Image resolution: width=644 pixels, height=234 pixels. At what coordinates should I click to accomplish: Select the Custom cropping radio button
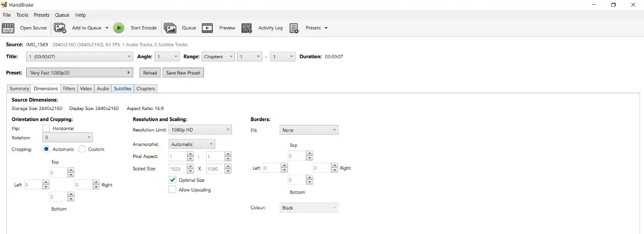[82, 149]
